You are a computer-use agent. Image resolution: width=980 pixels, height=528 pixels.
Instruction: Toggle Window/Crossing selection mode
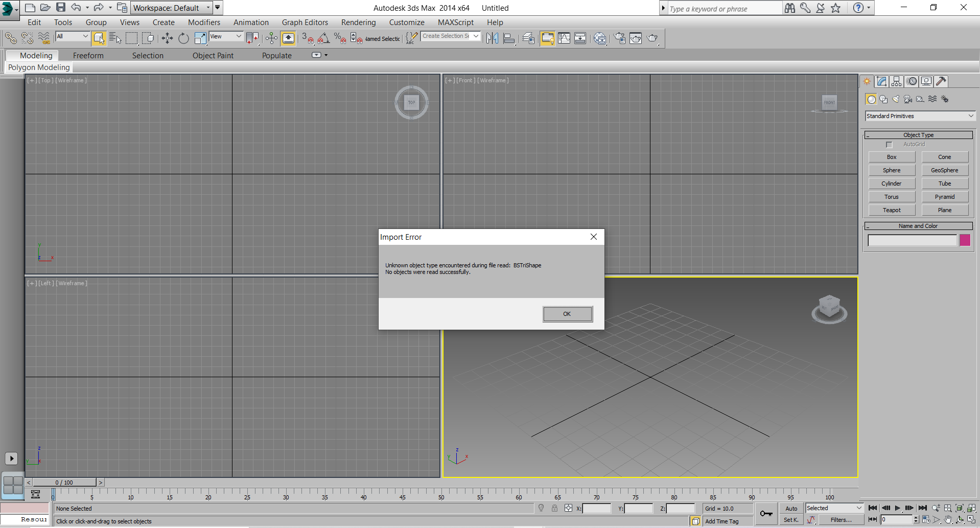point(148,38)
